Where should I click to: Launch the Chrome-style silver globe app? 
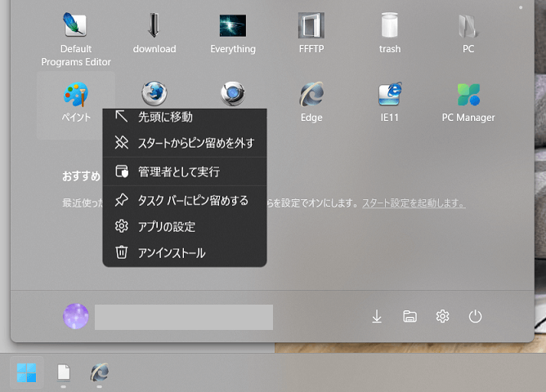pyautogui.click(x=233, y=94)
